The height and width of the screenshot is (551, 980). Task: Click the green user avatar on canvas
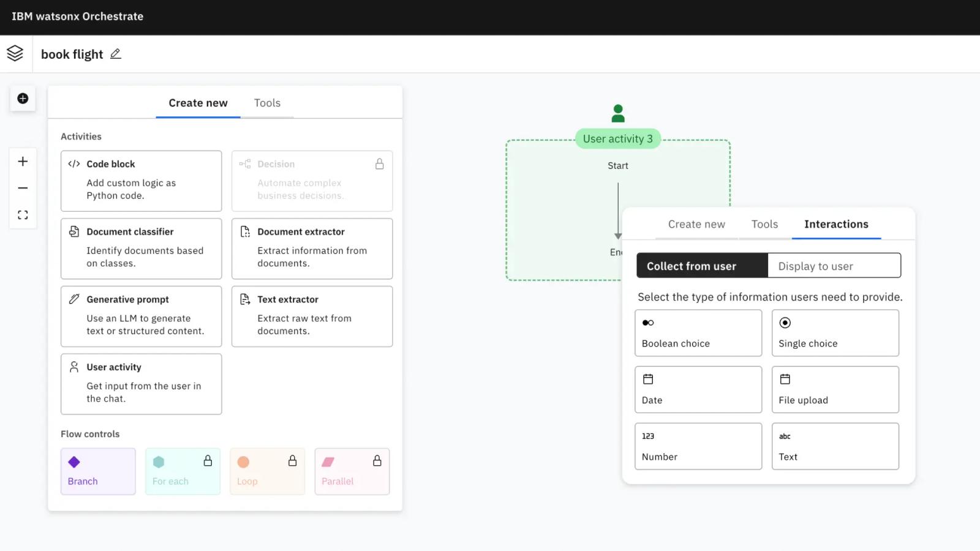[x=618, y=113]
